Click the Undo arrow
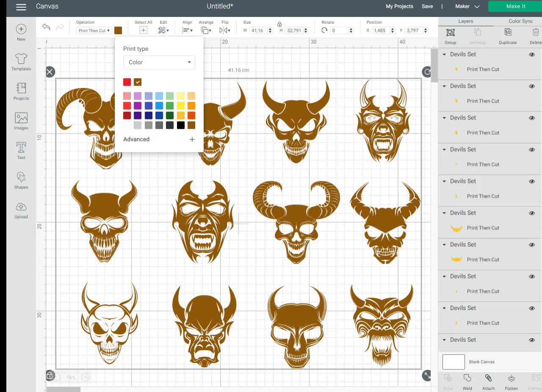 tap(46, 27)
